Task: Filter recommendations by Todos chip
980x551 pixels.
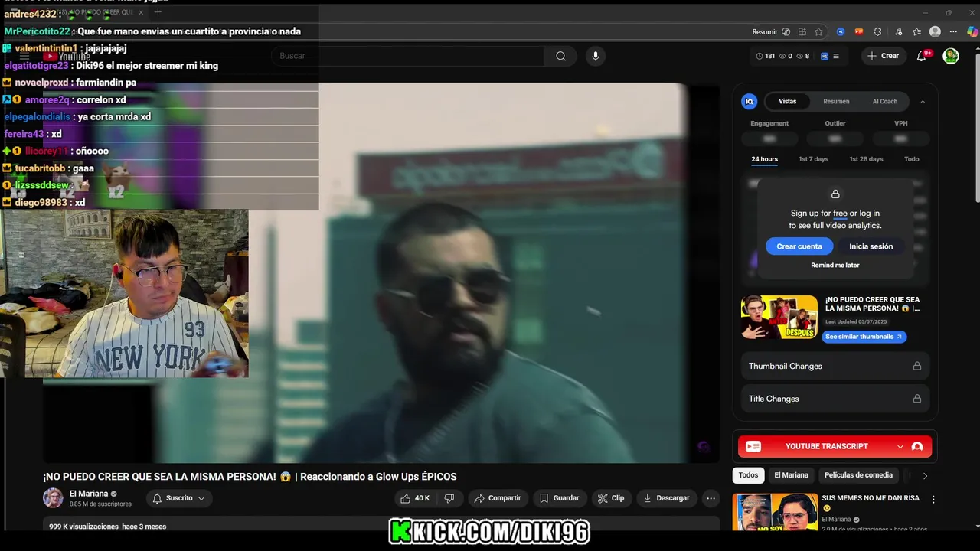Action: click(x=749, y=475)
